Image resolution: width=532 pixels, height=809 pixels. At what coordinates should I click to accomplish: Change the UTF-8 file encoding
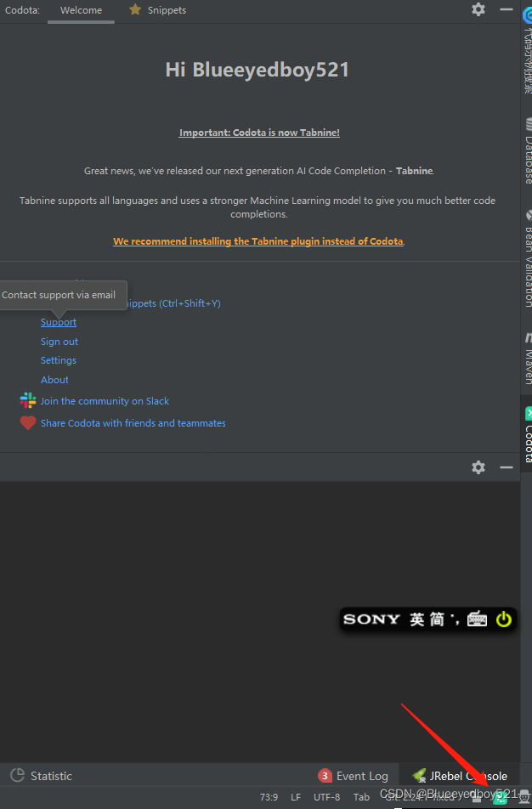click(x=326, y=797)
